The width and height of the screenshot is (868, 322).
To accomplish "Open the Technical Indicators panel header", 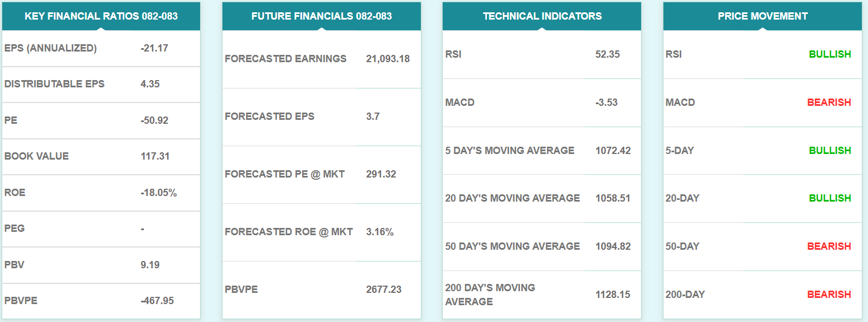I will (542, 16).
